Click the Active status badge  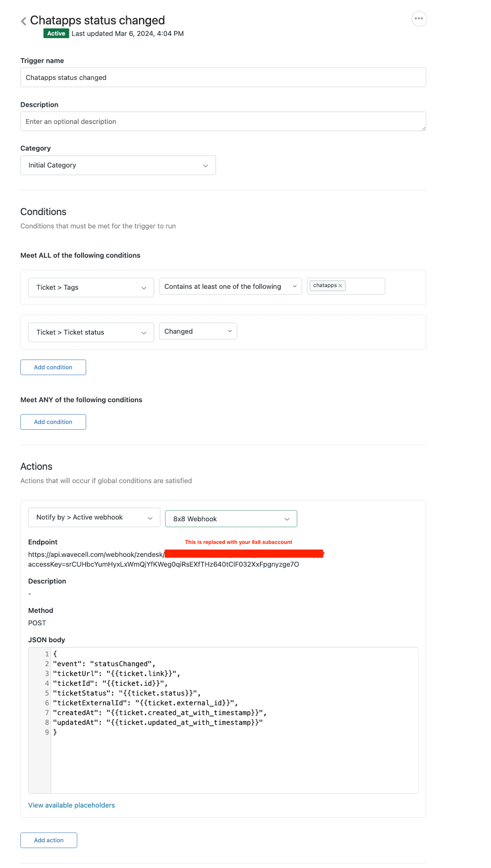click(56, 33)
